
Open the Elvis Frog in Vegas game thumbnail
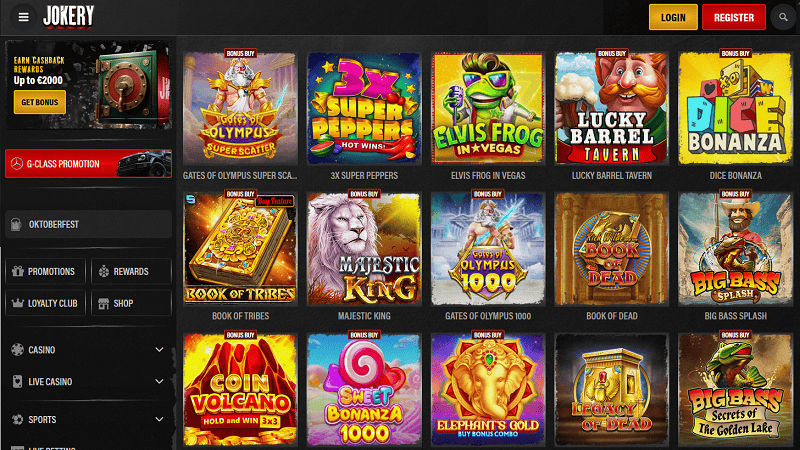(488, 108)
